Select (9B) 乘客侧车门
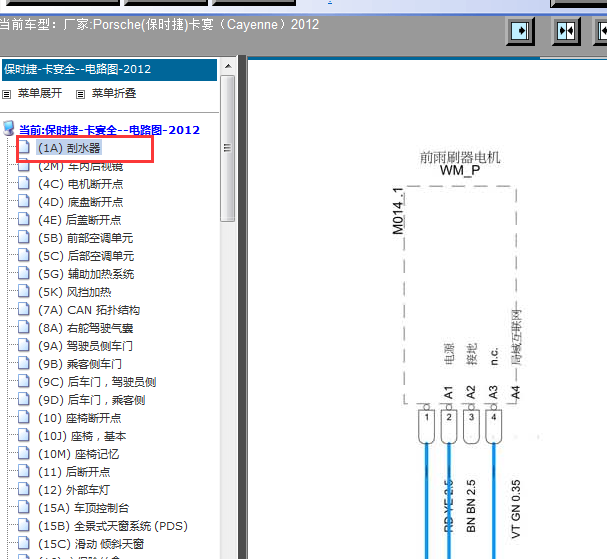 pos(80,364)
